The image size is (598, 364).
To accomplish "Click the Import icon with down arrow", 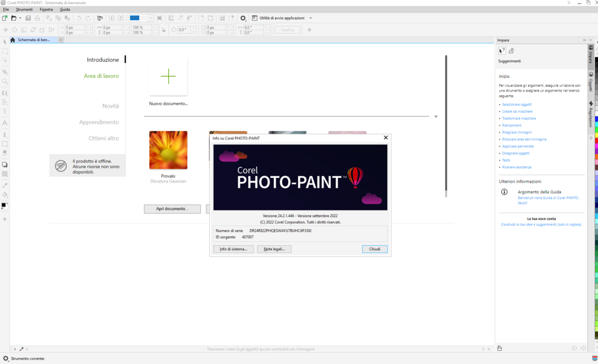I will coord(112,18).
